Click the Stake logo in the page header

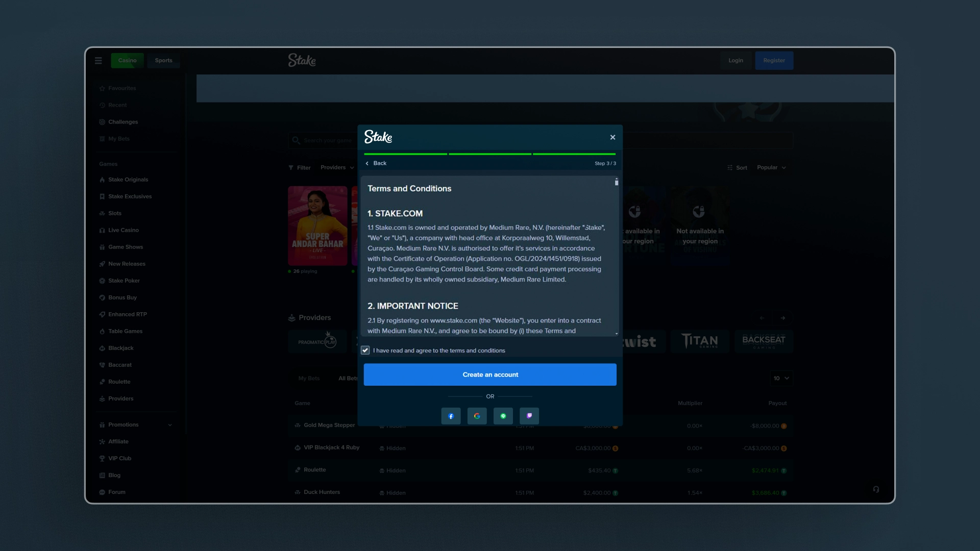302,60
